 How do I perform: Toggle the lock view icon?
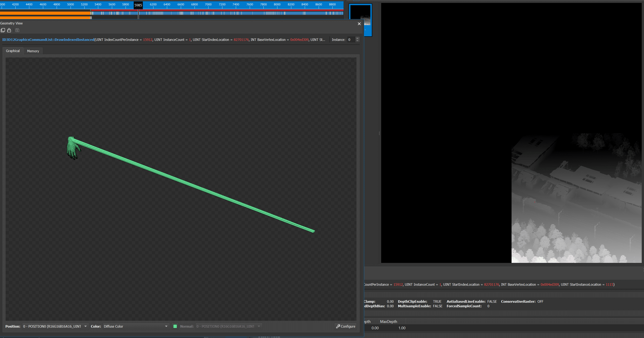click(x=9, y=30)
